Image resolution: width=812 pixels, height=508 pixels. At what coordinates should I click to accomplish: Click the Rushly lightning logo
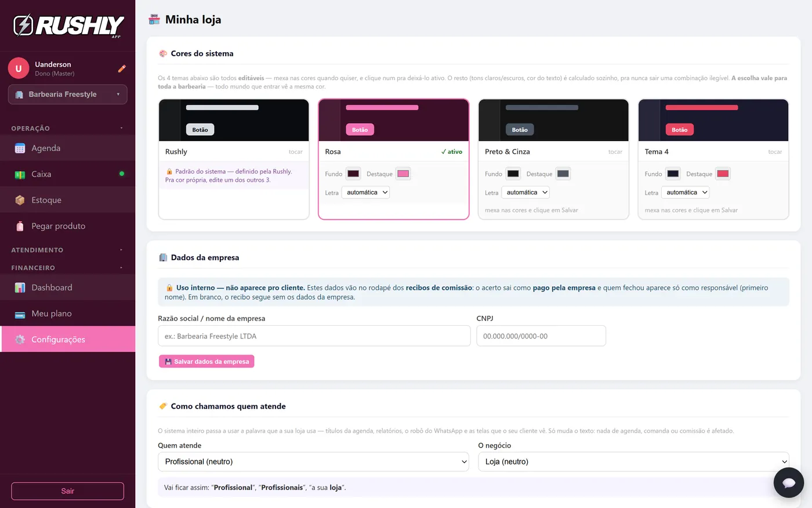coord(23,26)
